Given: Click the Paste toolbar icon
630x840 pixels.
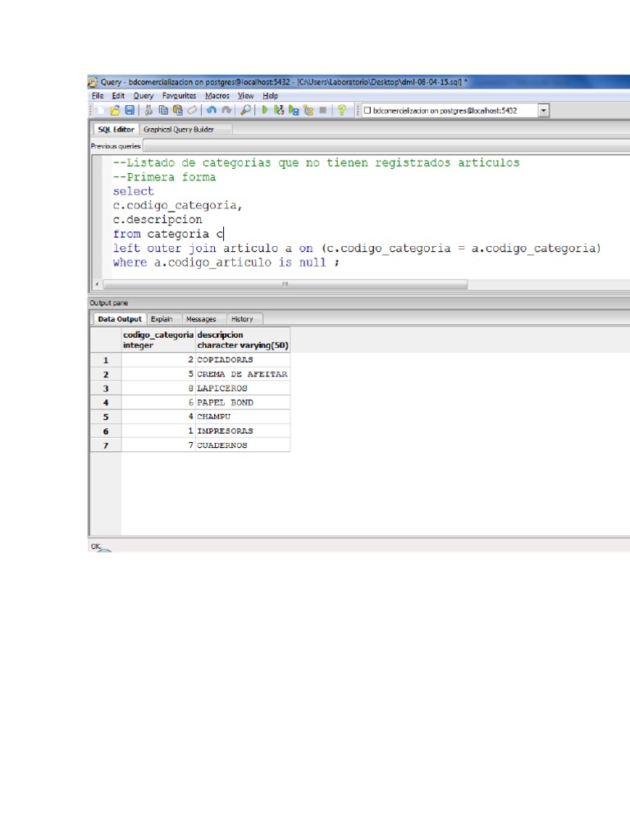Looking at the screenshot, I should 176,110.
